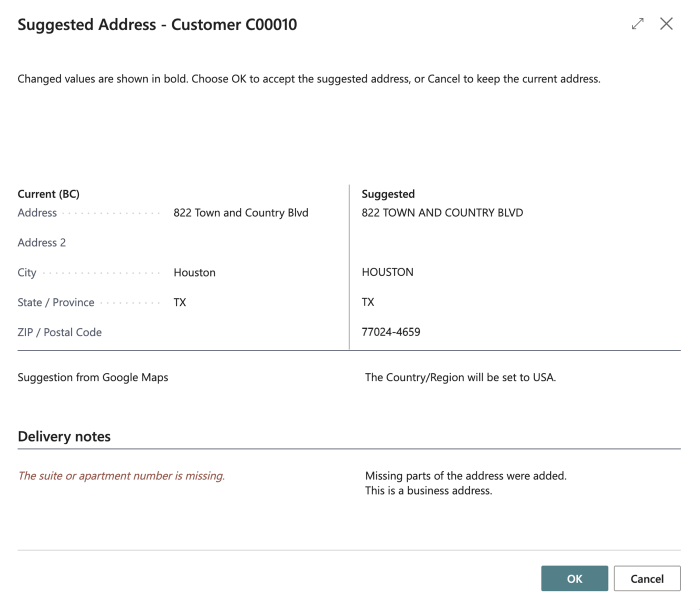Click the Suggested column header
Image resolution: width=700 pixels, height=610 pixels.
coord(388,193)
